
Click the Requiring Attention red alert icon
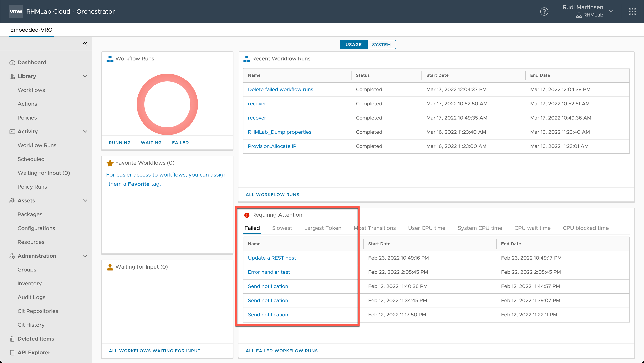pyautogui.click(x=247, y=215)
